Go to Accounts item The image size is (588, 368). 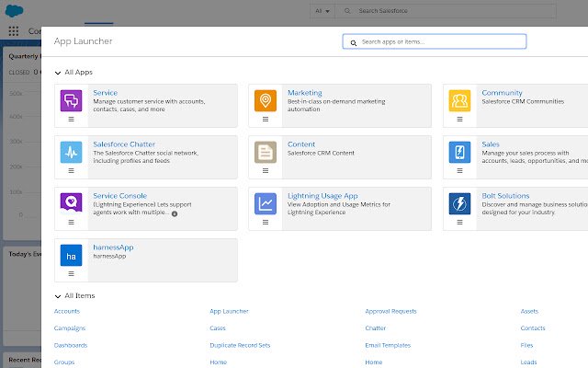coord(67,311)
